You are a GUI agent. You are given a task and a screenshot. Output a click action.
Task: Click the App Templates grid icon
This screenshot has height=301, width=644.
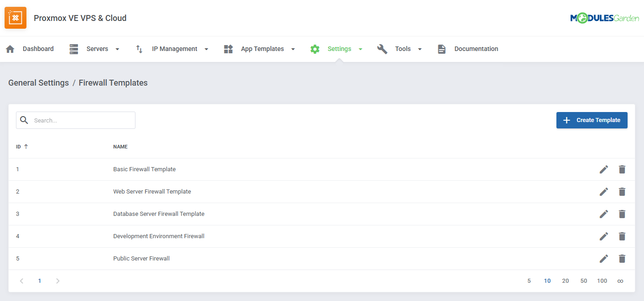[228, 48]
